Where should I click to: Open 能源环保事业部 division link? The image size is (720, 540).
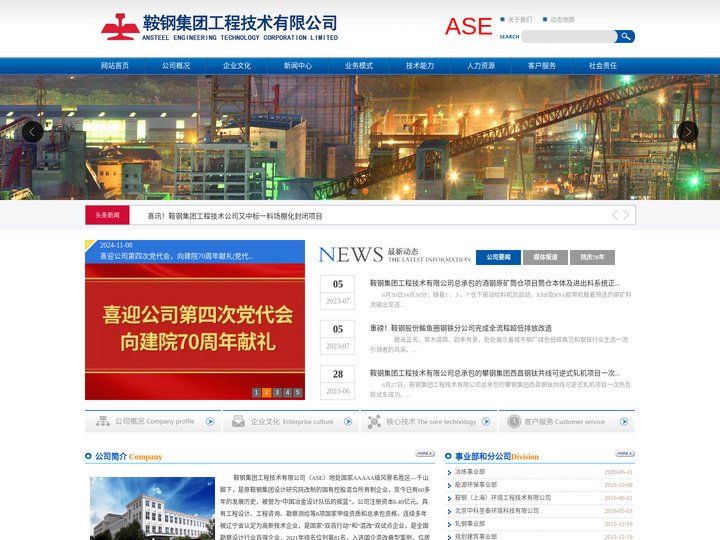(476, 484)
